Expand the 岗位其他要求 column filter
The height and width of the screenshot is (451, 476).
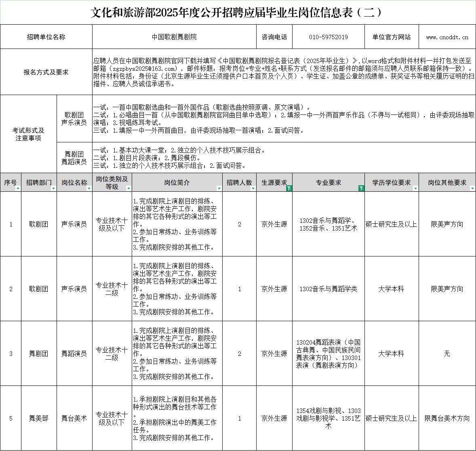[x=472, y=188]
